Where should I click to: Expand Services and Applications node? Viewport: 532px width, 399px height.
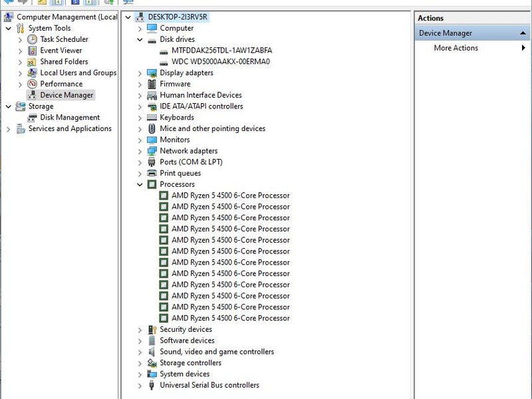[8, 129]
